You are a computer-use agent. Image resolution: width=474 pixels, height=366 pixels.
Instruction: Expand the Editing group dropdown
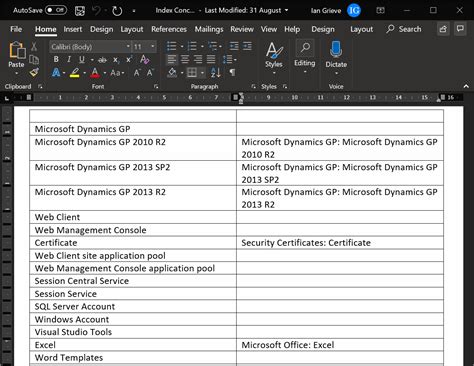point(305,72)
